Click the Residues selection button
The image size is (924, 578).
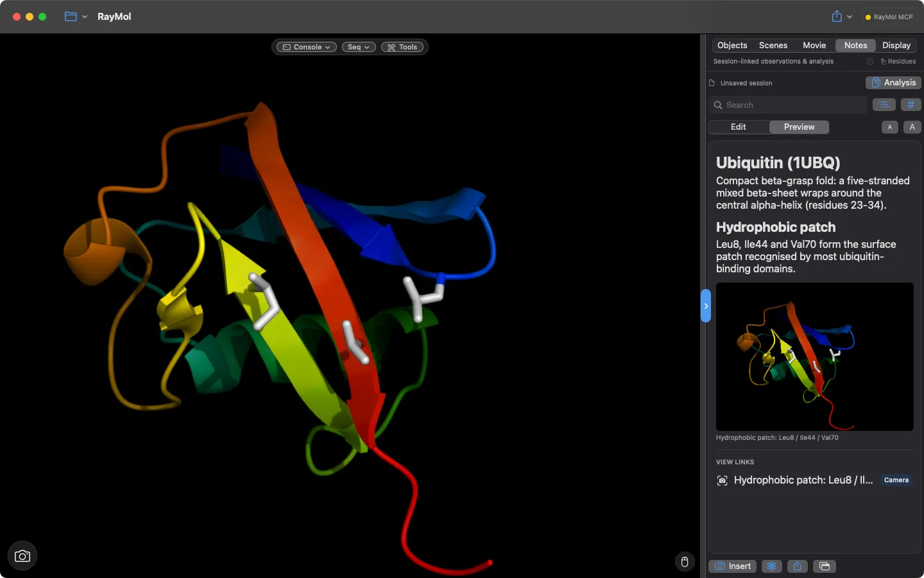[898, 62]
